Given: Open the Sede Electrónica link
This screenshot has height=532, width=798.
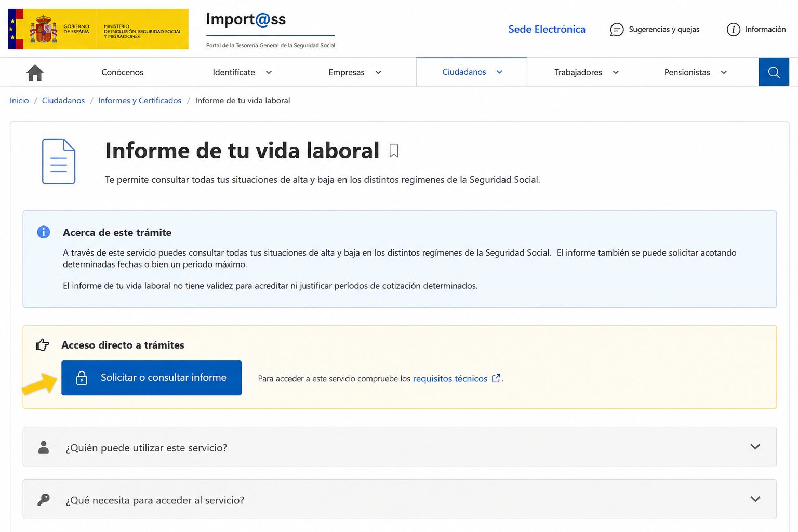Looking at the screenshot, I should coord(547,29).
